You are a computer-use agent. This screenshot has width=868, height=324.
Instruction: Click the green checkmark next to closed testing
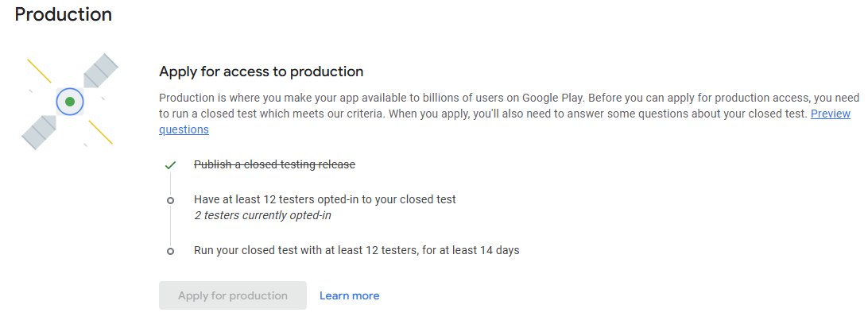170,164
